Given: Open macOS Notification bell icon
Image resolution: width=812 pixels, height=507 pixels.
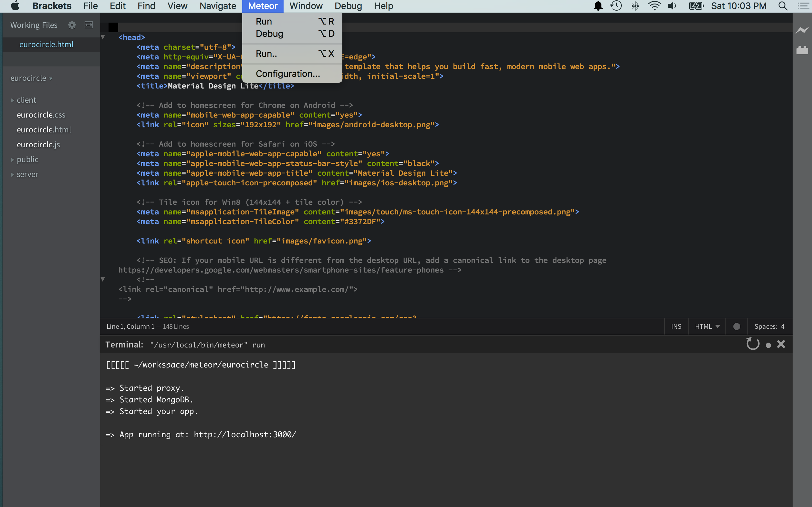Looking at the screenshot, I should coord(598,6).
